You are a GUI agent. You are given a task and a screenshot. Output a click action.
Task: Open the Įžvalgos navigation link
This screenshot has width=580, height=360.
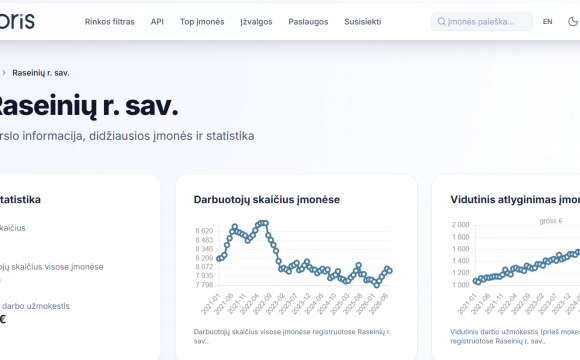(256, 21)
